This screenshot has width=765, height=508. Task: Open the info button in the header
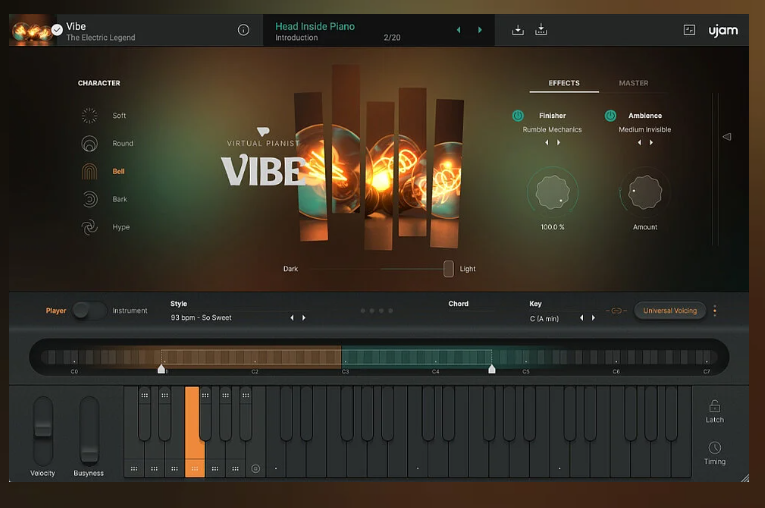(243, 30)
